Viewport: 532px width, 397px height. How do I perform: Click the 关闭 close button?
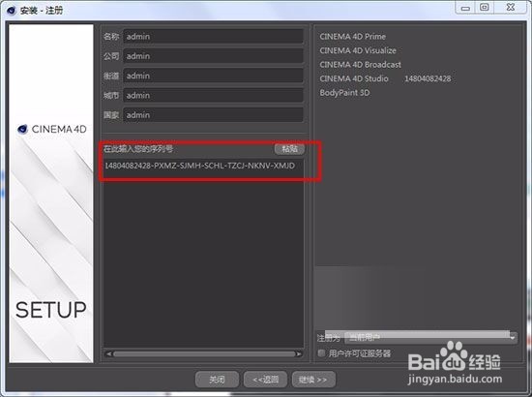[x=217, y=380]
